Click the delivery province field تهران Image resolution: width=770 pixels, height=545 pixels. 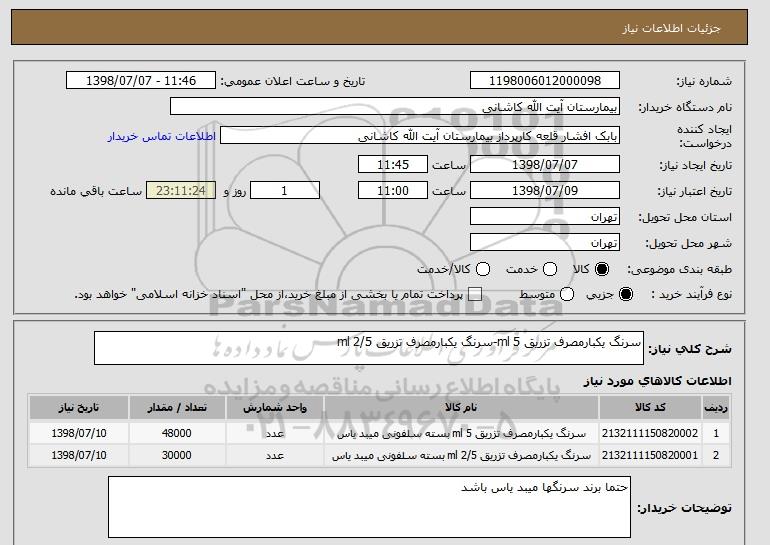[x=545, y=217]
